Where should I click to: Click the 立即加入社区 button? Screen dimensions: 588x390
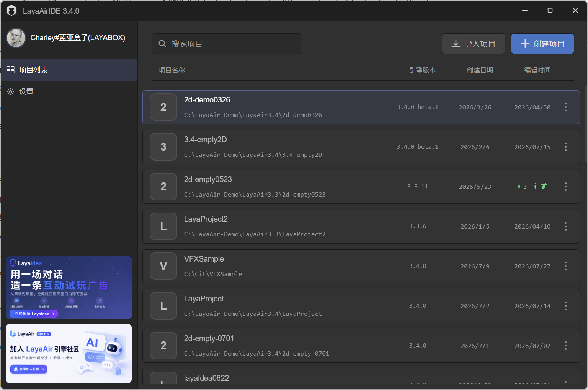[29, 369]
